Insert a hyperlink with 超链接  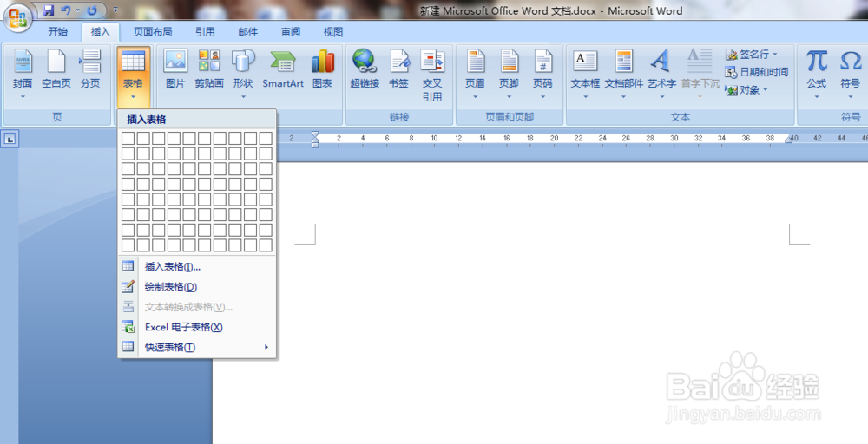point(365,69)
